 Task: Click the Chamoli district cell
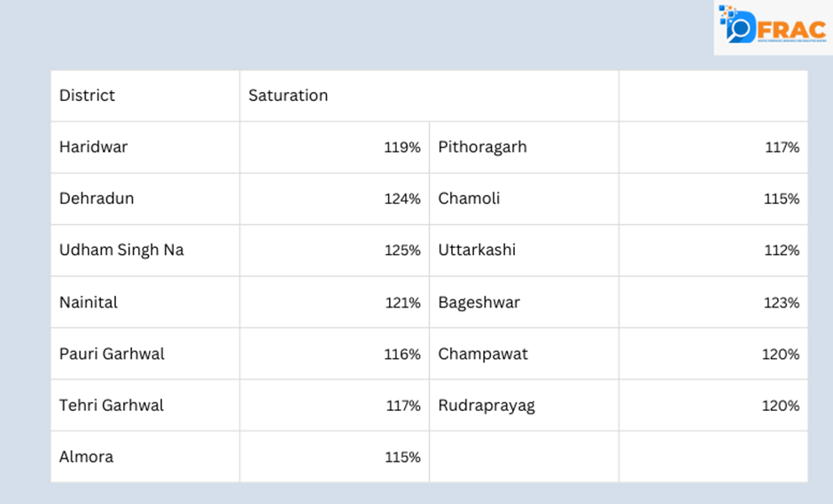click(x=469, y=198)
